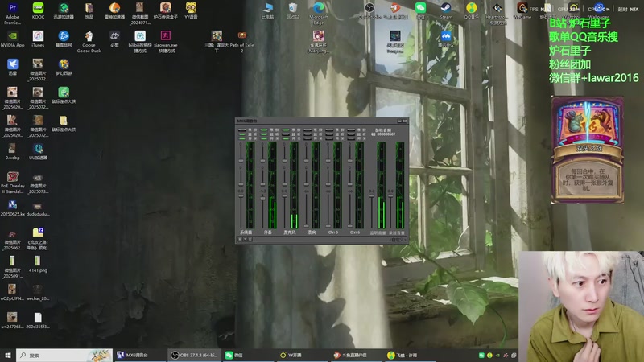Image resolution: width=644 pixels, height=362 pixels.
Task: Open the KOOK desktop icon
Action: pos(38,10)
